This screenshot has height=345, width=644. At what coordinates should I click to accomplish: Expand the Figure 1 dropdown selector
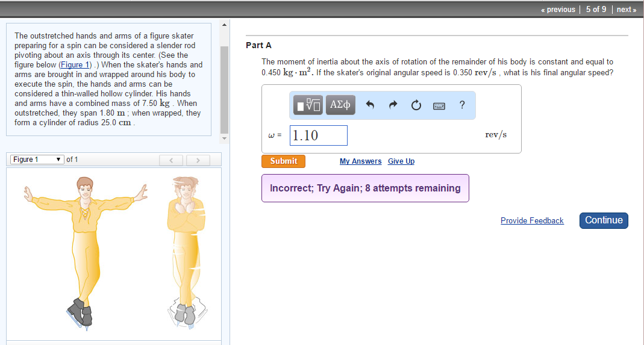point(37,160)
